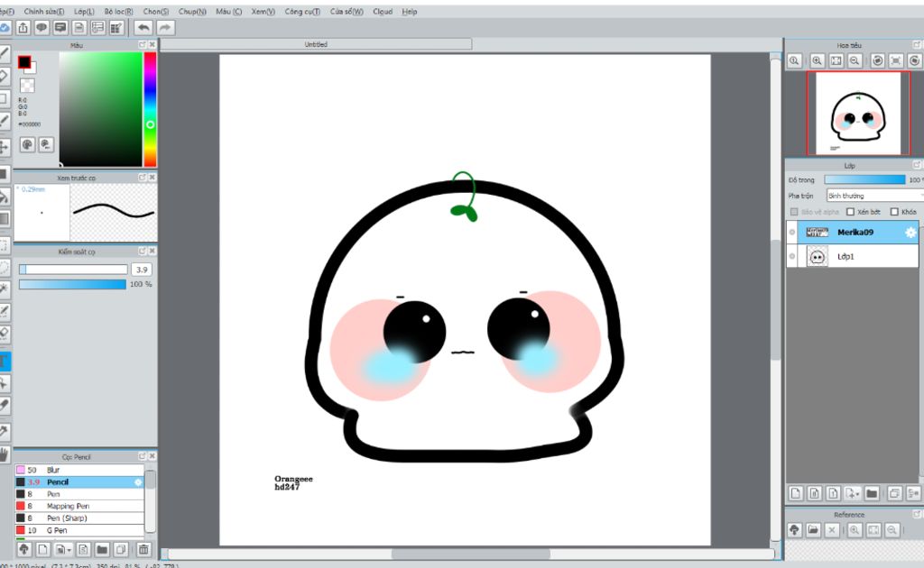Open the Lớp(L) menu
924x568 pixels.
tap(84, 12)
